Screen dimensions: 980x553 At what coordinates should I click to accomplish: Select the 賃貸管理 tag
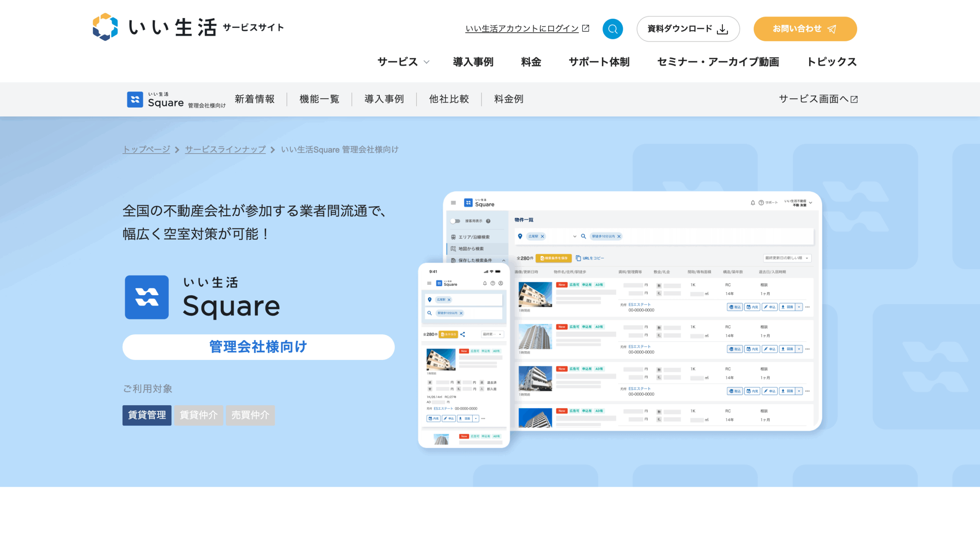pos(147,415)
